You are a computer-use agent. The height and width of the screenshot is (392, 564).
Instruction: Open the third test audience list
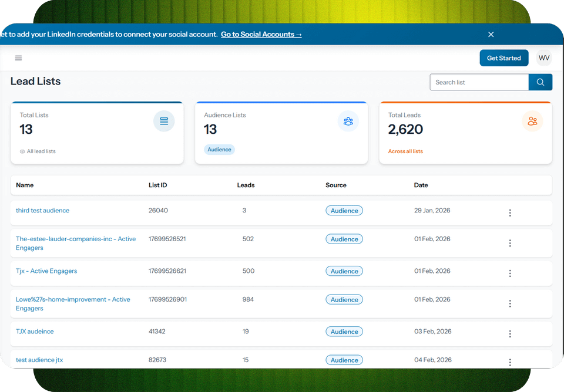click(x=42, y=211)
